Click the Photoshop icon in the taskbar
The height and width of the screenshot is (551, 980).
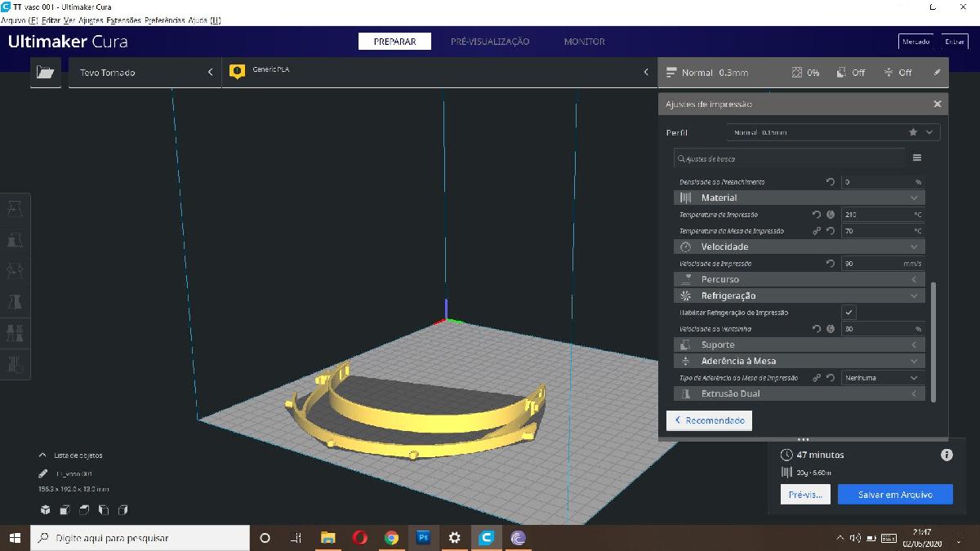[x=423, y=538]
